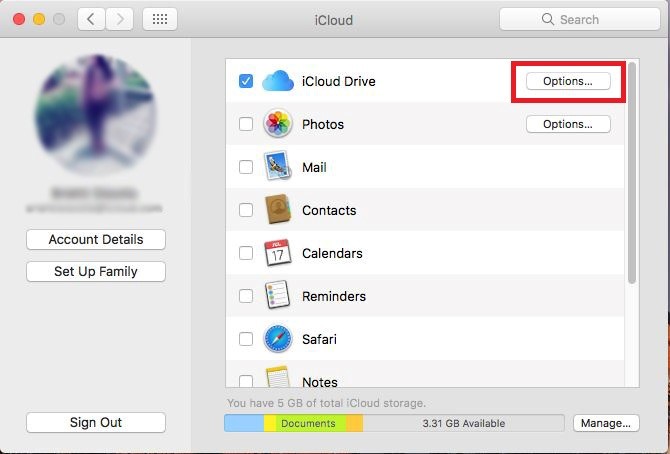Click the orange segment of storage bar

355,423
